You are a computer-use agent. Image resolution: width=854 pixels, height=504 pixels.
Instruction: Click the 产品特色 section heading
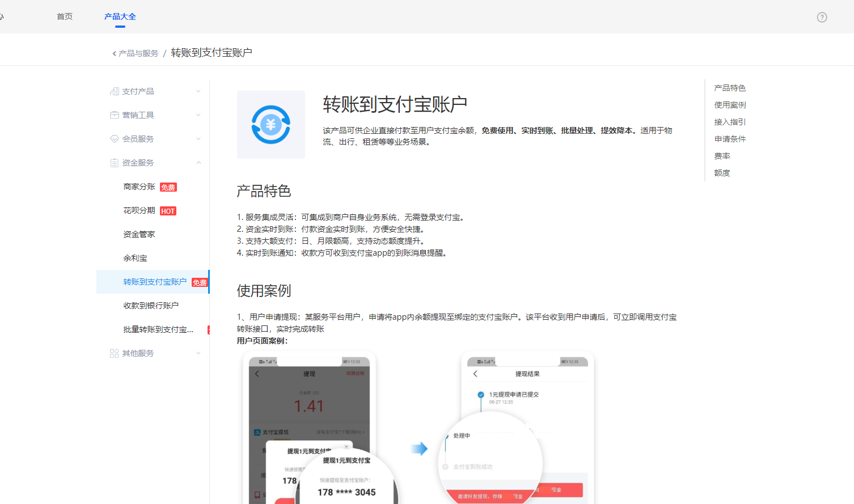point(264,191)
